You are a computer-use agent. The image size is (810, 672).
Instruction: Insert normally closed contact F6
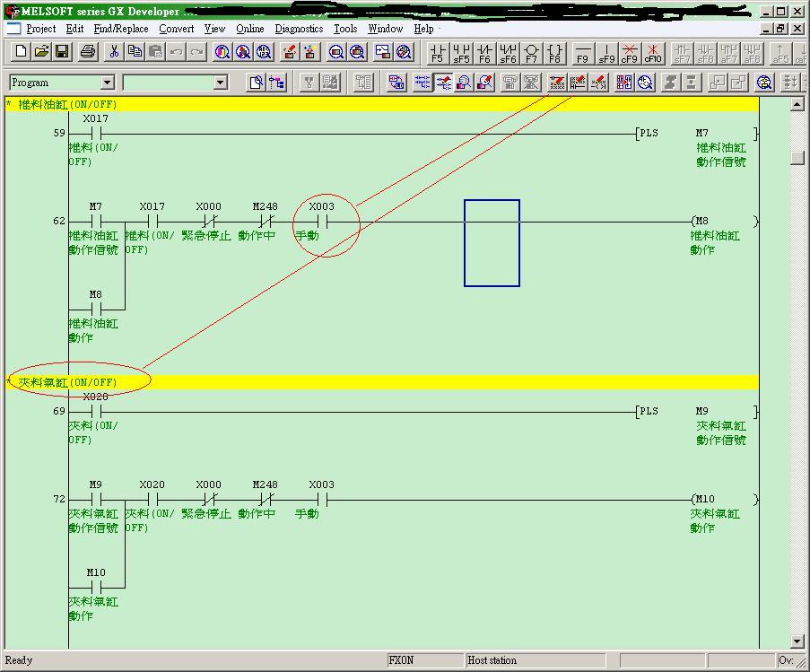point(484,53)
